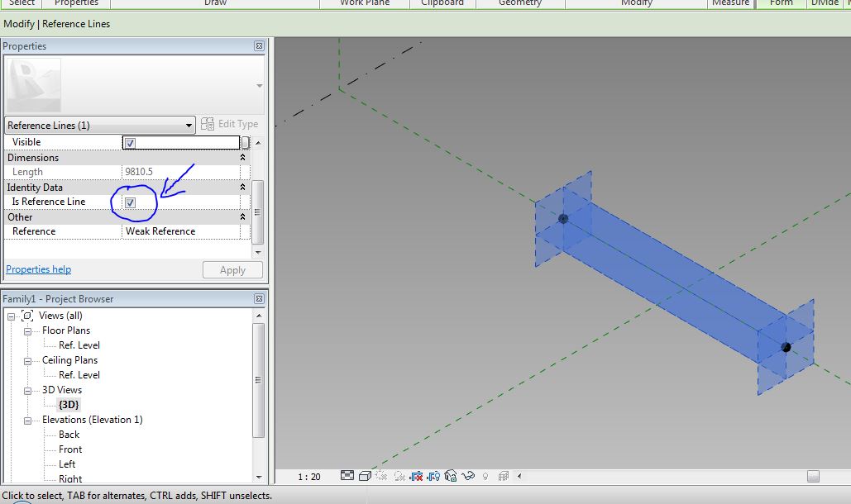The height and width of the screenshot is (504, 851).
Task: Click Measure ribbon panel label
Action: (x=730, y=2)
